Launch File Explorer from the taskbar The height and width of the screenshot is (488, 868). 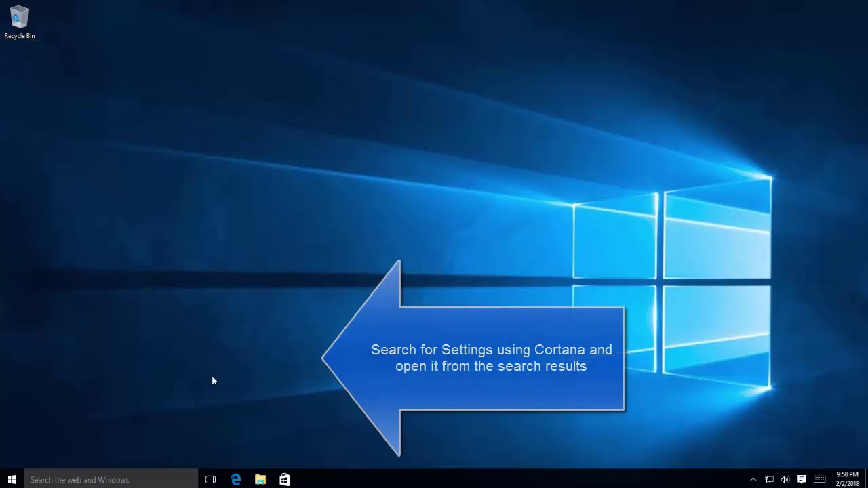260,479
